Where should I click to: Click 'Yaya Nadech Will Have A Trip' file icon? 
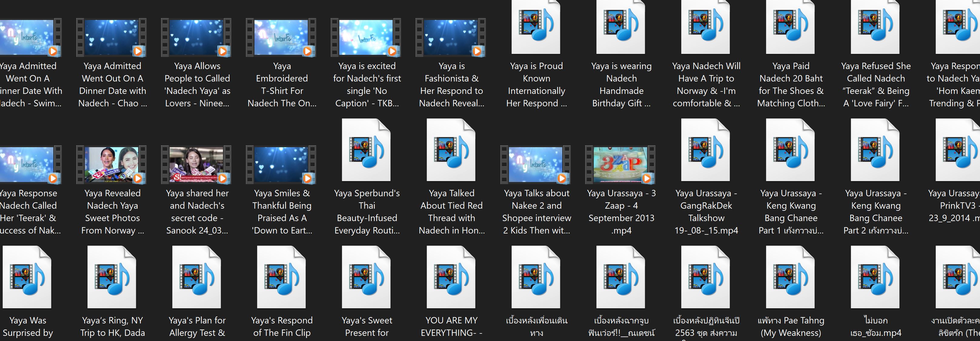click(706, 27)
